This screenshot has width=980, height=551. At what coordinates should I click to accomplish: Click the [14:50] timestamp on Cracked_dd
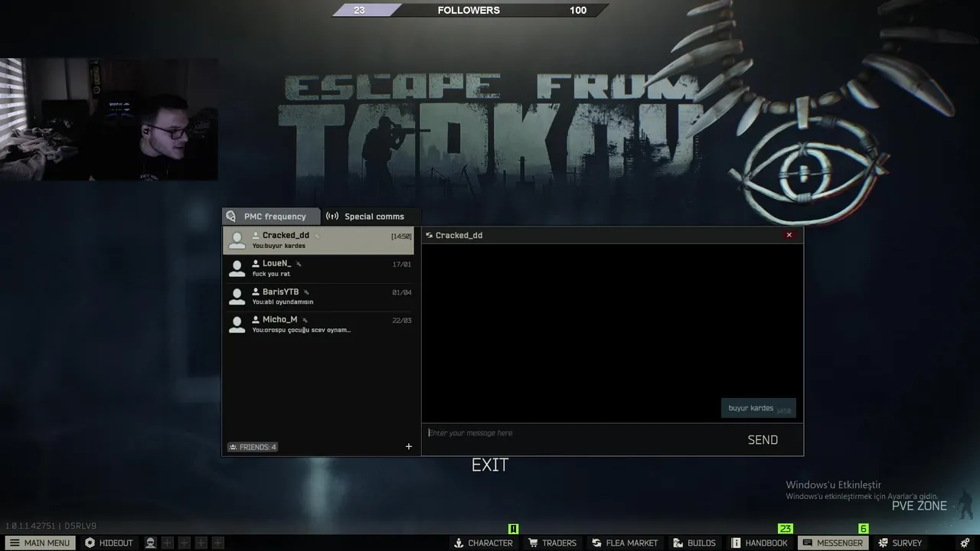click(401, 236)
